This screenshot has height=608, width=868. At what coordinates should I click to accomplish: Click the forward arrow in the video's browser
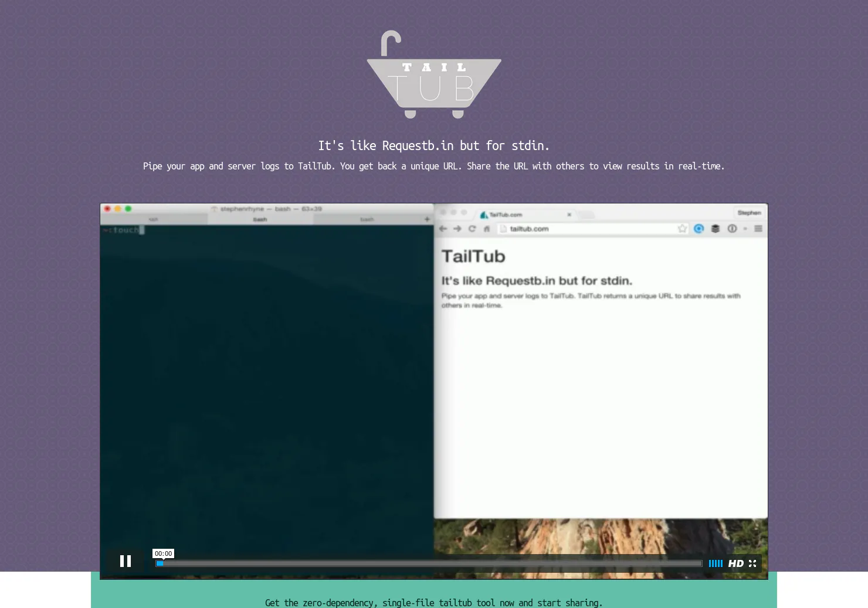pyautogui.click(x=457, y=229)
